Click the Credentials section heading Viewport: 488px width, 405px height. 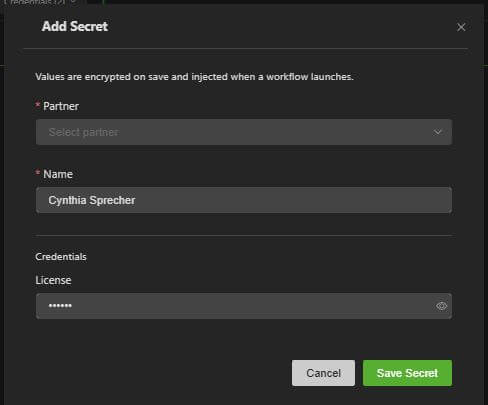pyautogui.click(x=61, y=257)
